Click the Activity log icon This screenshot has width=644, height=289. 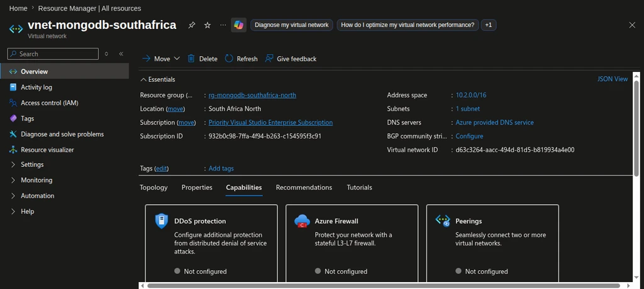click(x=13, y=87)
